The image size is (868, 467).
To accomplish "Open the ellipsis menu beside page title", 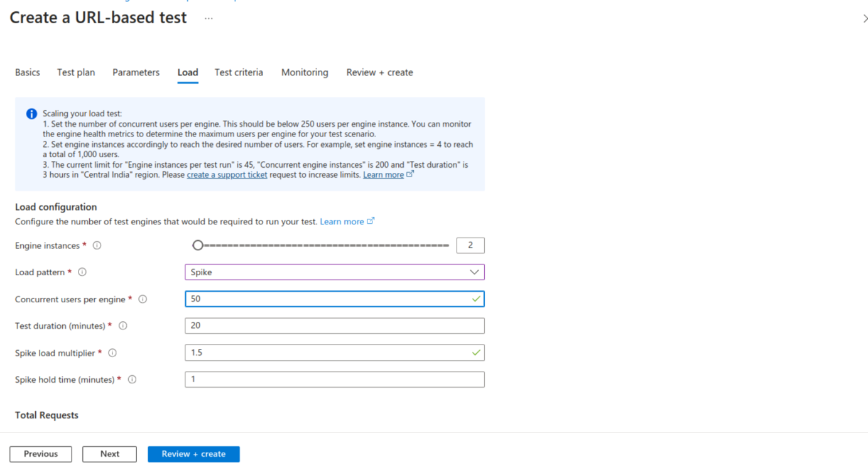I will click(x=209, y=18).
